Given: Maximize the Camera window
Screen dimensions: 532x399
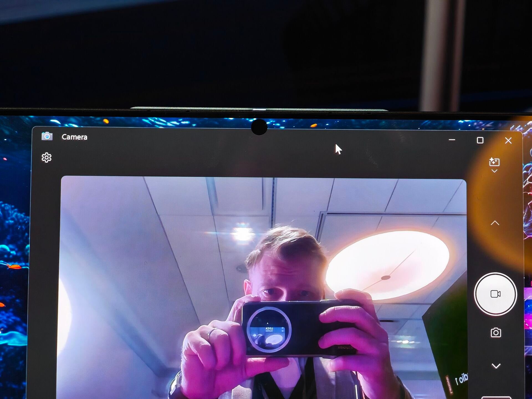Looking at the screenshot, I should point(480,140).
